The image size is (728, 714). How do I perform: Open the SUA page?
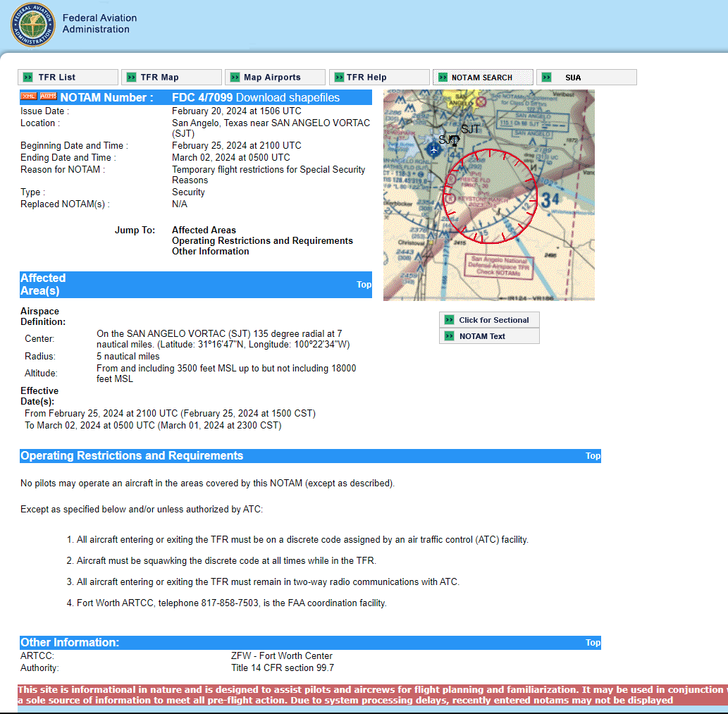586,77
